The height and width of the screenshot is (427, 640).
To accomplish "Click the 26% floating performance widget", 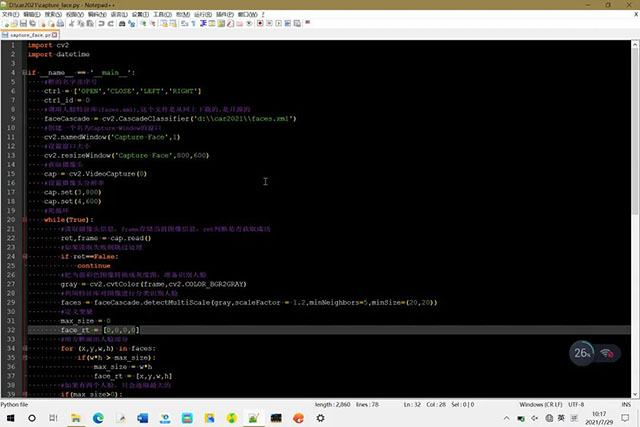I will tap(582, 353).
